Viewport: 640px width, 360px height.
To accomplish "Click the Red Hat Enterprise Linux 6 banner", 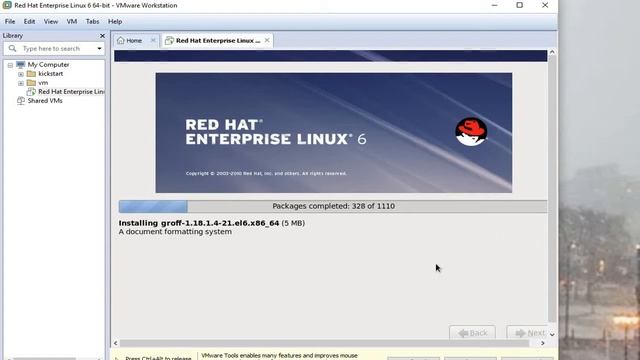I will [333, 133].
